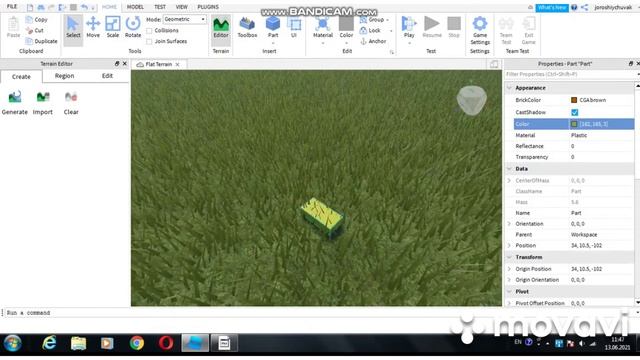
Task: Click the What's New button
Action: [x=552, y=7]
